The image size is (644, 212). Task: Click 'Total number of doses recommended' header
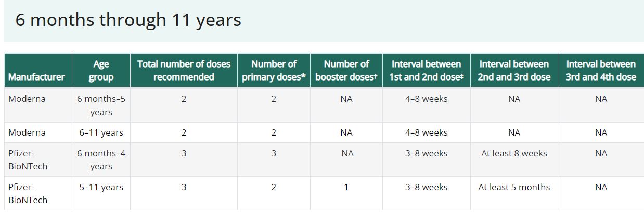click(x=184, y=70)
